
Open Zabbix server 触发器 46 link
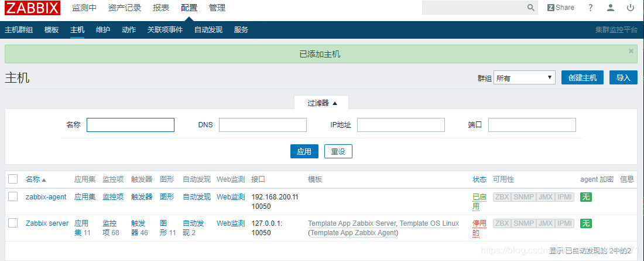tap(139, 228)
